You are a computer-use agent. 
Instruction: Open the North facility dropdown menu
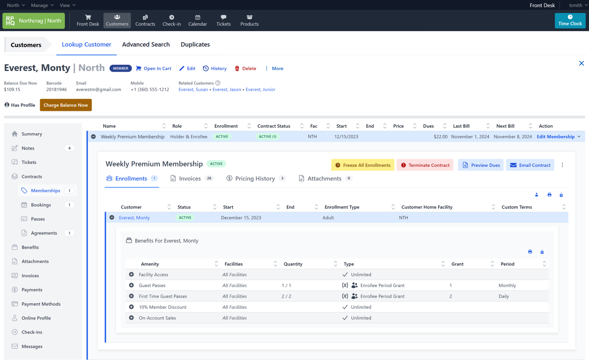click(16, 5)
